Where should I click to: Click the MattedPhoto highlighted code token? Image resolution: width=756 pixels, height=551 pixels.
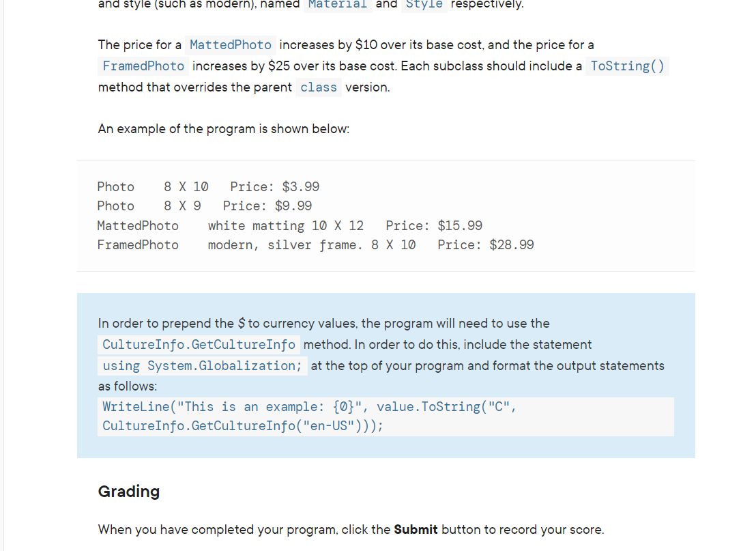click(x=230, y=45)
